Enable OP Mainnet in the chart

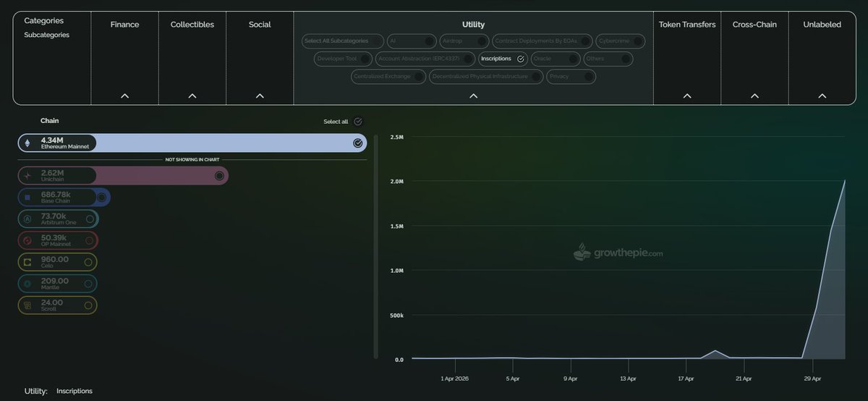coord(89,240)
